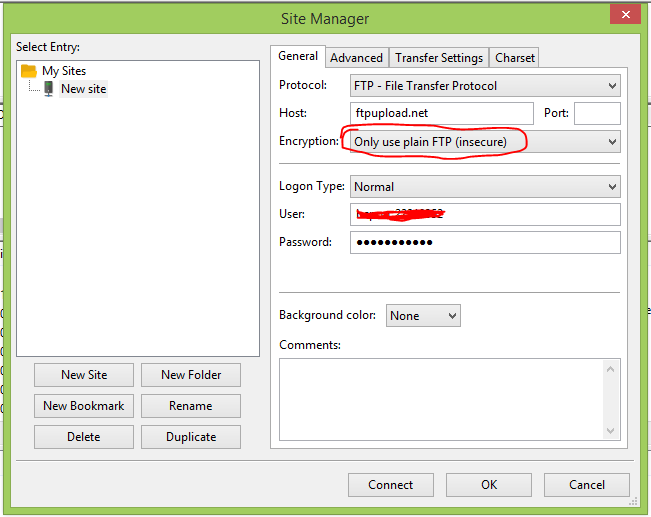
Task: Duplicate the selected site
Action: (190, 437)
